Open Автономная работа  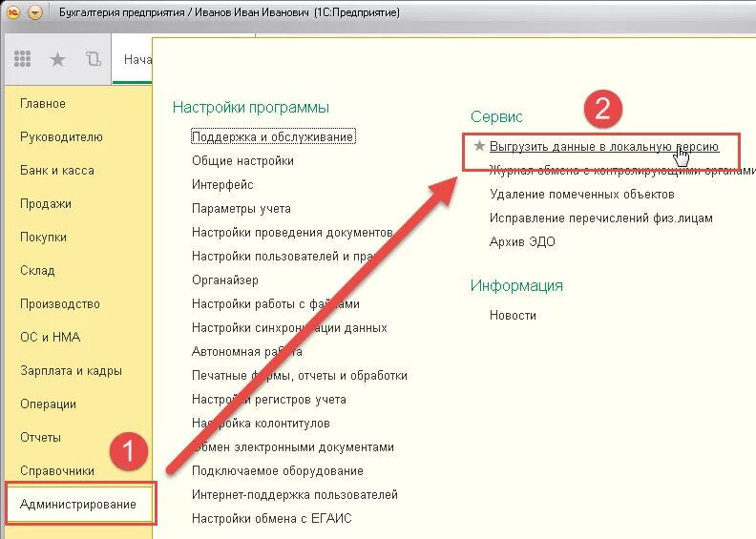(x=247, y=352)
